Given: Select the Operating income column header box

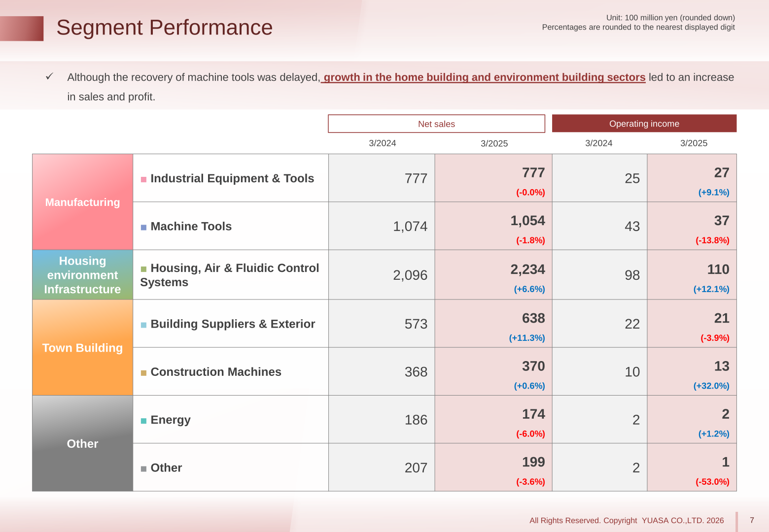Looking at the screenshot, I should coord(644,124).
